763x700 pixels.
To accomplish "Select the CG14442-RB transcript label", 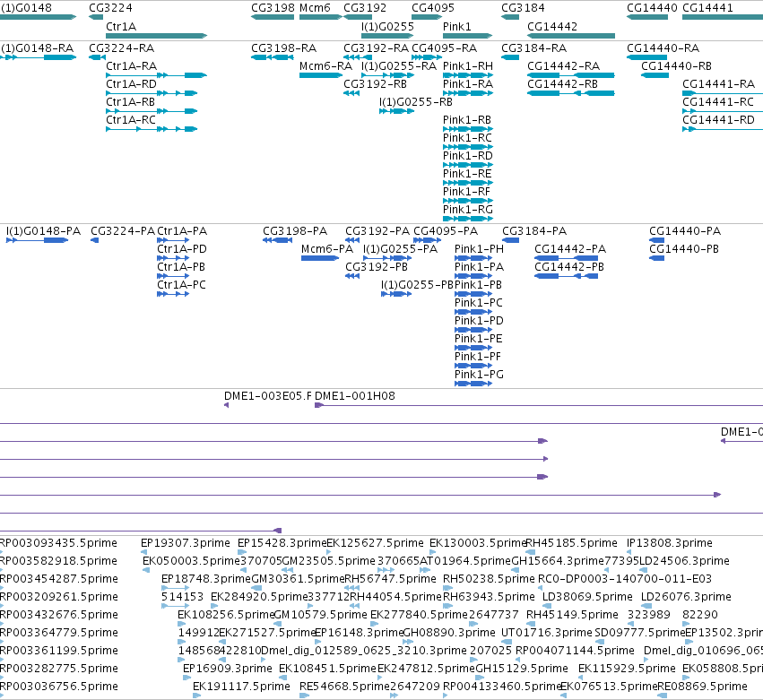I will 562,84.
